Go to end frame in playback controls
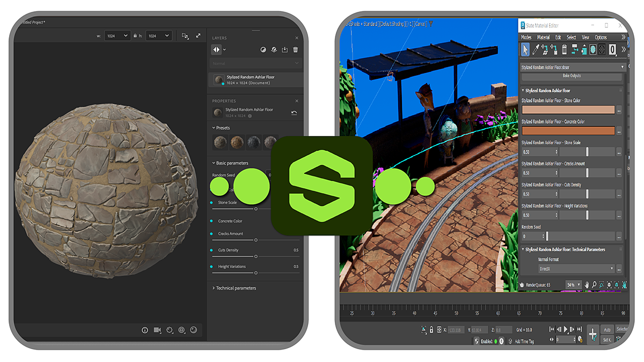 point(580,329)
